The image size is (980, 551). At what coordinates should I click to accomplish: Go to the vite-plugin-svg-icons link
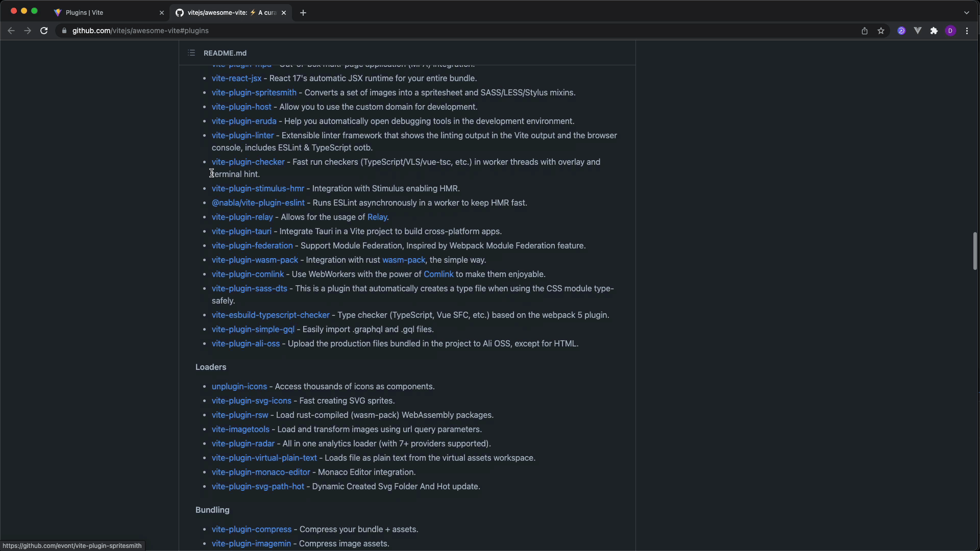252,400
